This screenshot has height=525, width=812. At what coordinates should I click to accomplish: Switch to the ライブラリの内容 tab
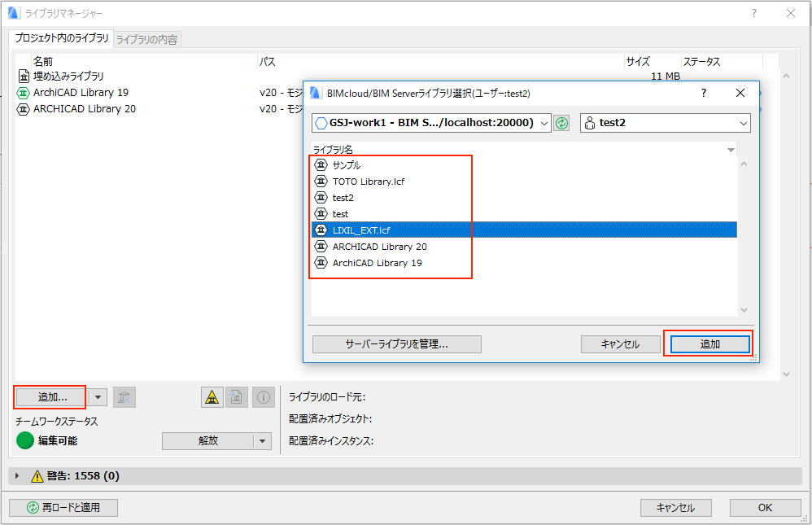[147, 39]
